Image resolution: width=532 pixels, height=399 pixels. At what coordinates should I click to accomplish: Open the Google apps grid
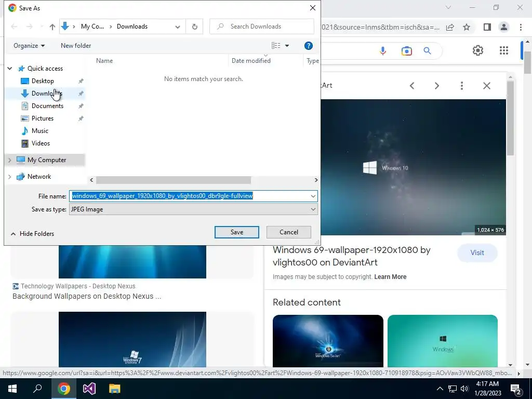[x=504, y=50]
